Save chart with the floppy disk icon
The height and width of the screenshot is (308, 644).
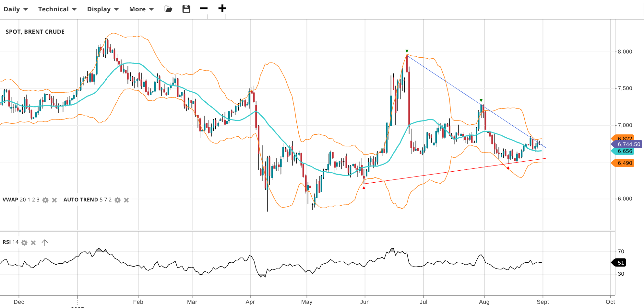point(186,9)
